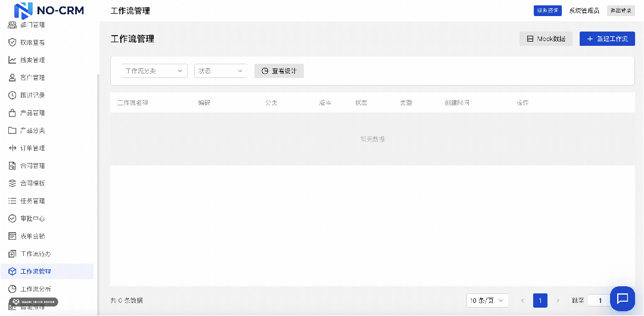Open 订单管理 via its arrows icon
Screen dimensions: 644x316
13,148
